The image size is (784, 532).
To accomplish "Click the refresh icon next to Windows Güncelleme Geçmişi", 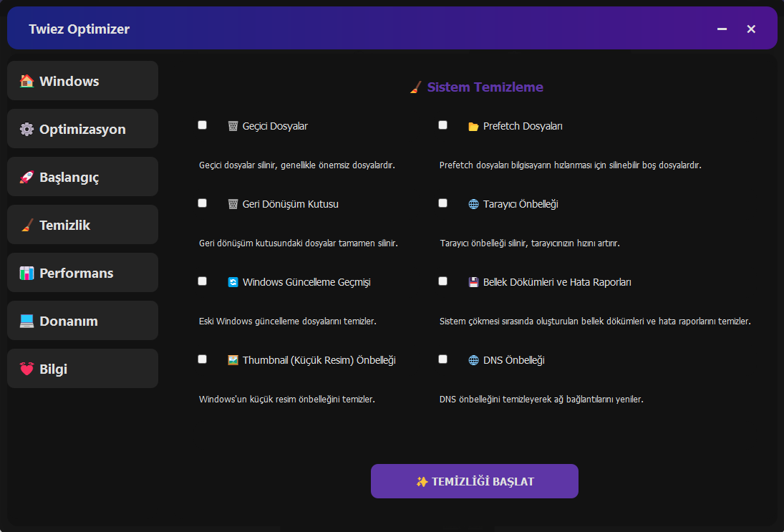I will [233, 282].
